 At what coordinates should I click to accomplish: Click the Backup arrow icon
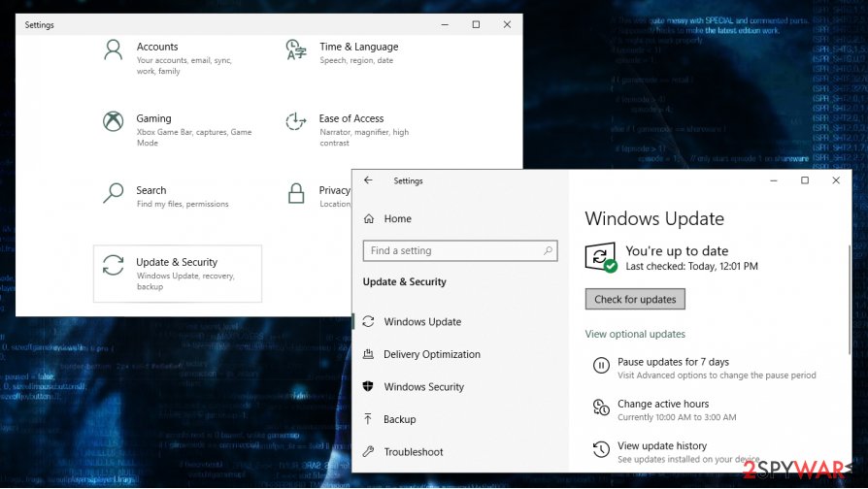(x=368, y=419)
